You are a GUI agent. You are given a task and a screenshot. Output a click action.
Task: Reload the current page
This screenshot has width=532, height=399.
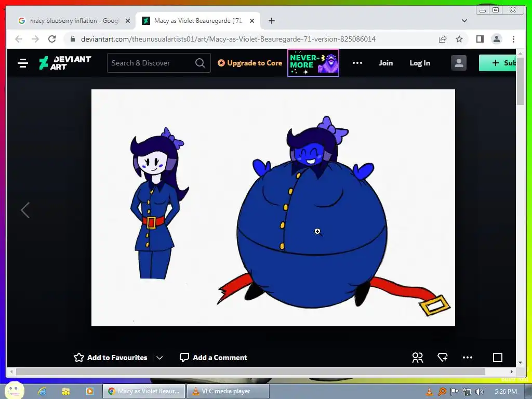(52, 39)
